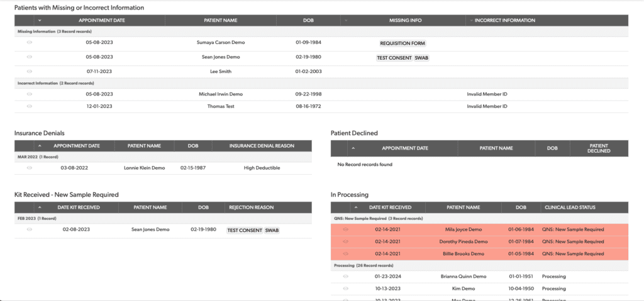This screenshot has height=301, width=644.
Task: Toggle sort arrow in Patient Declined header
Action: [x=353, y=148]
